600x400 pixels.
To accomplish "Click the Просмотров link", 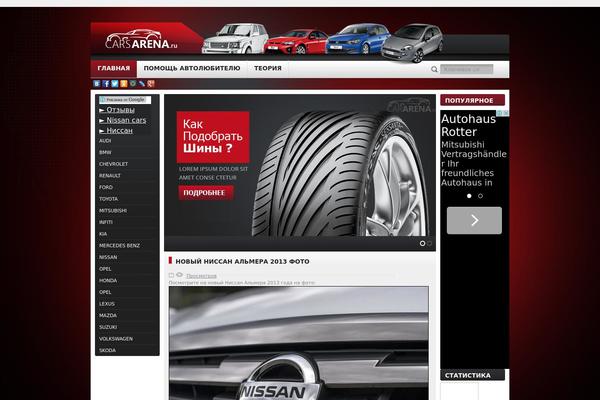I will click(202, 276).
